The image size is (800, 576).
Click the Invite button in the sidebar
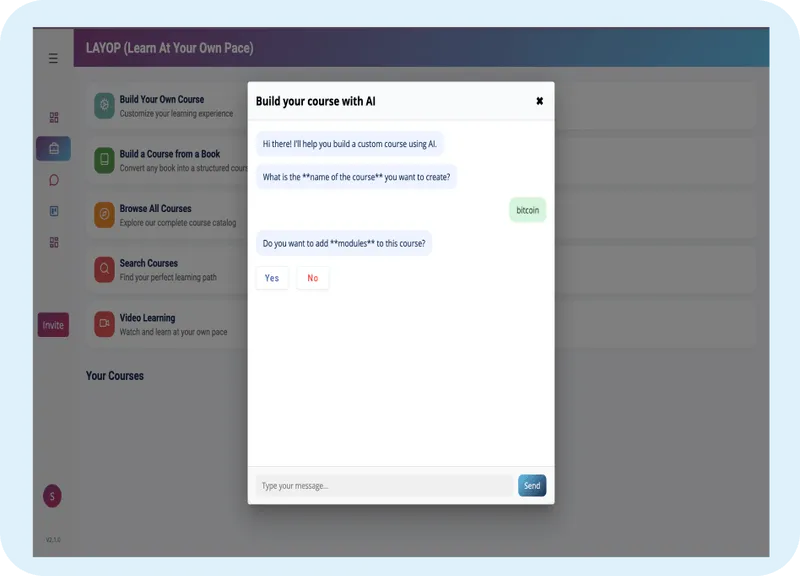(x=53, y=325)
